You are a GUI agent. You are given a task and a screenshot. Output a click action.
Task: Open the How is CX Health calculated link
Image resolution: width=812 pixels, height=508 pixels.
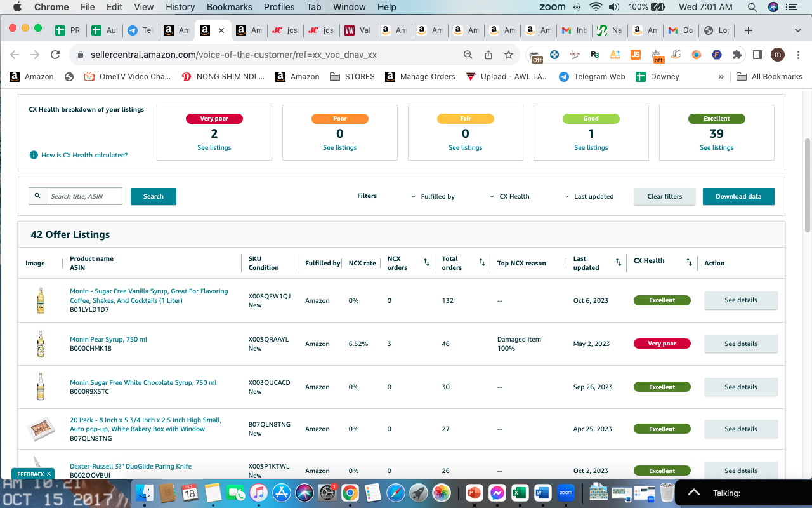coord(84,156)
